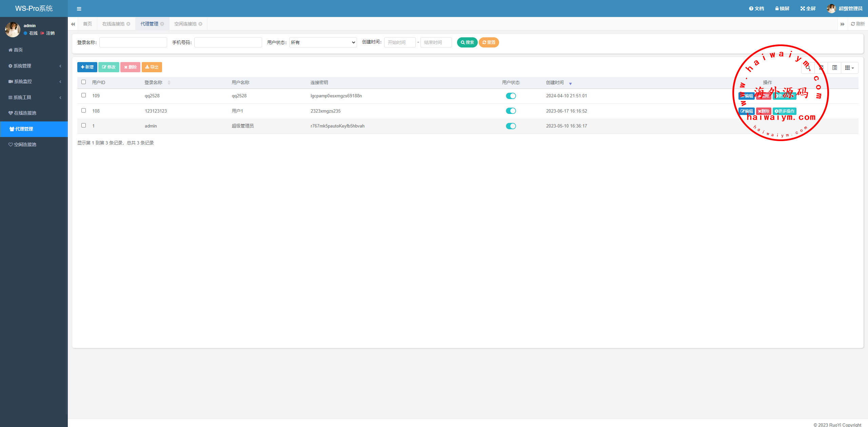Toggle user status for qq2528
Image resolution: width=868 pixels, height=427 pixels.
511,96
